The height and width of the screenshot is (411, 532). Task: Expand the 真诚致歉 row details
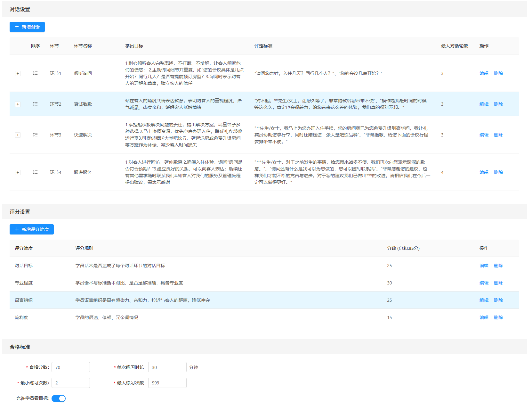pos(18,104)
